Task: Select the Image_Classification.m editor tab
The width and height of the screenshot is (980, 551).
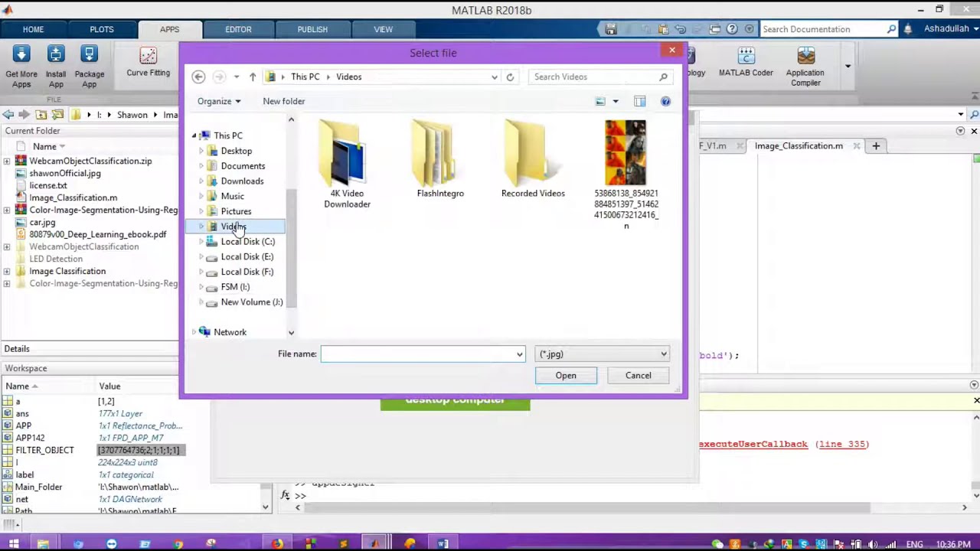Action: pyautogui.click(x=799, y=145)
